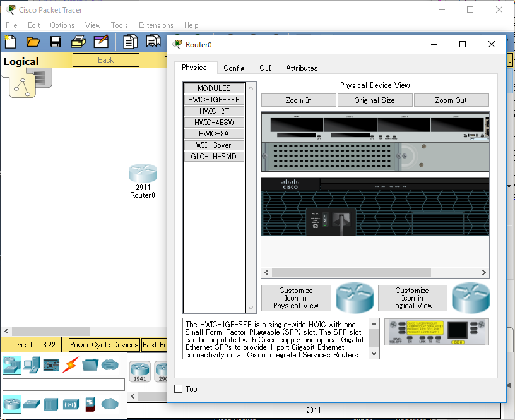Screen dimensions: 515x420
Task: Choose the Hubs subcategory icon
Action: click(x=51, y=404)
